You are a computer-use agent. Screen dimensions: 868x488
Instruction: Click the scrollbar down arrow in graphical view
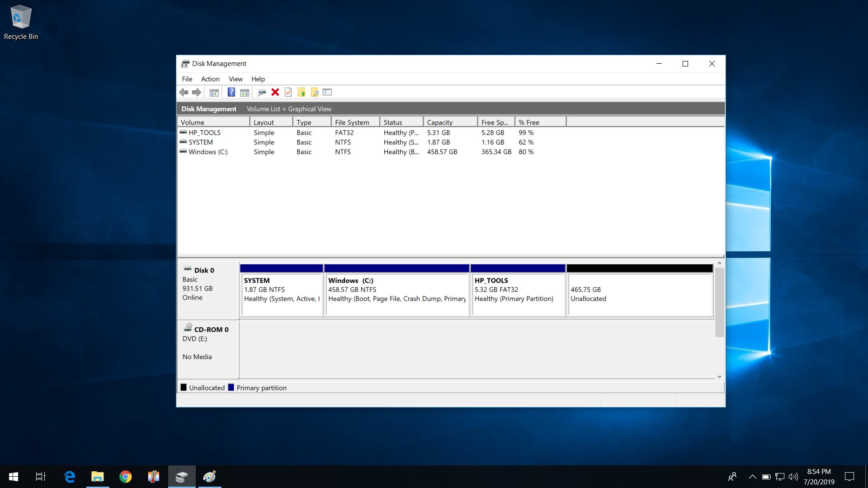coord(719,376)
